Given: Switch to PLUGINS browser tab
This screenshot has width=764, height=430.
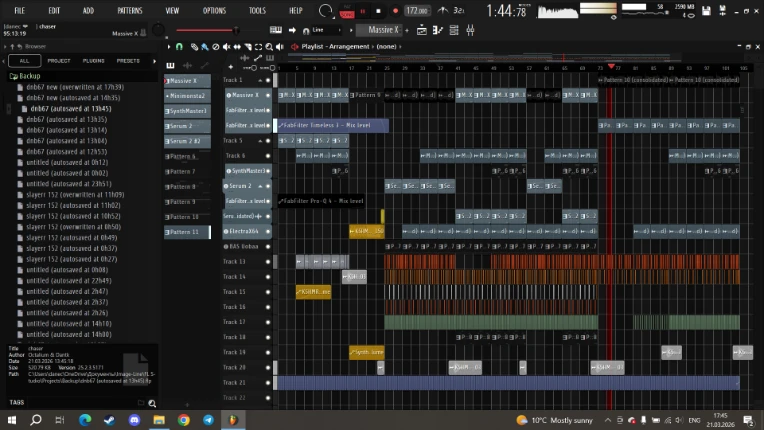Looking at the screenshot, I should click(x=94, y=61).
